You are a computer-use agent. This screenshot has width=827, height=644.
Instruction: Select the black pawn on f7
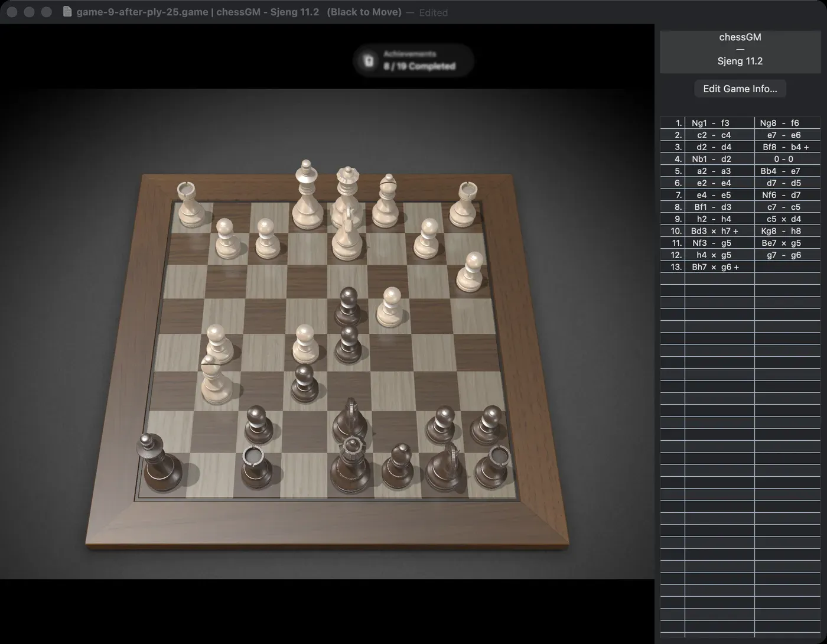pyautogui.click(x=259, y=424)
